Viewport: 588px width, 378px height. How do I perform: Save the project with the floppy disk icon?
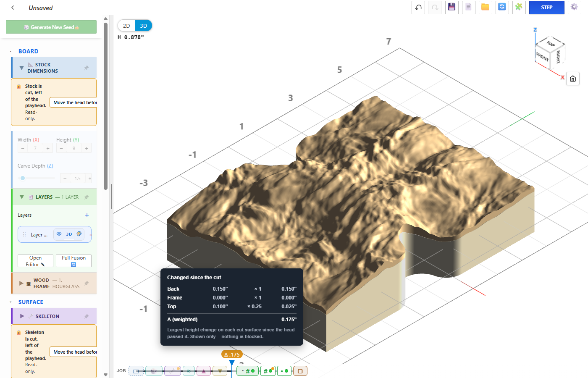[451, 7]
